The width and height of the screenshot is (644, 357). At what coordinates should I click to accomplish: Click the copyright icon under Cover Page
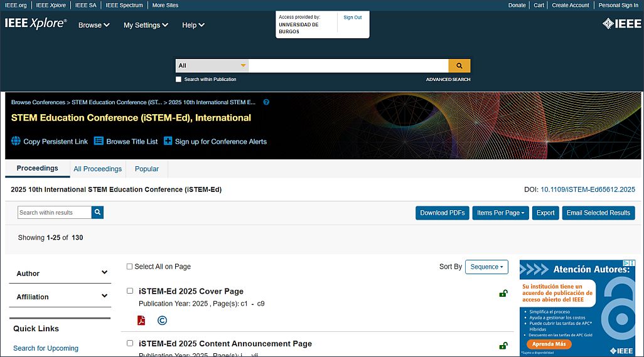pos(162,321)
